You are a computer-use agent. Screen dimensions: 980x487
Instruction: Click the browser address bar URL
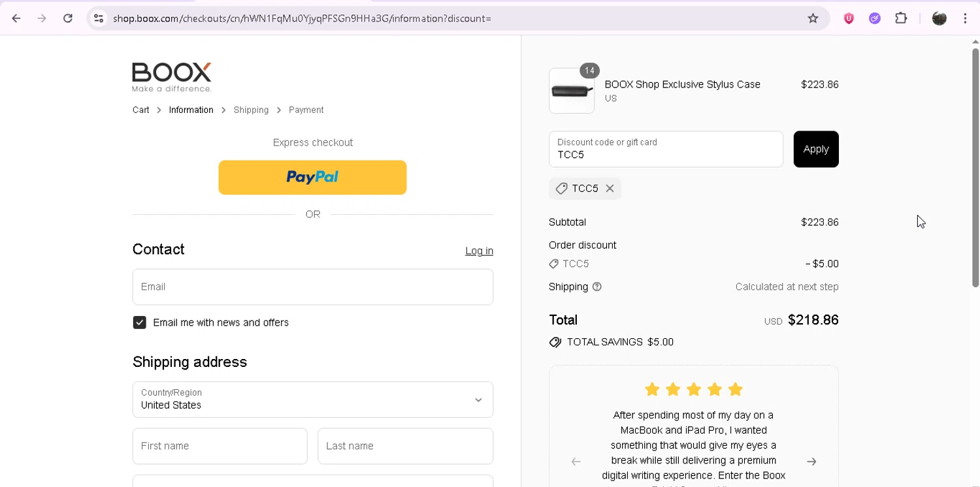click(302, 18)
